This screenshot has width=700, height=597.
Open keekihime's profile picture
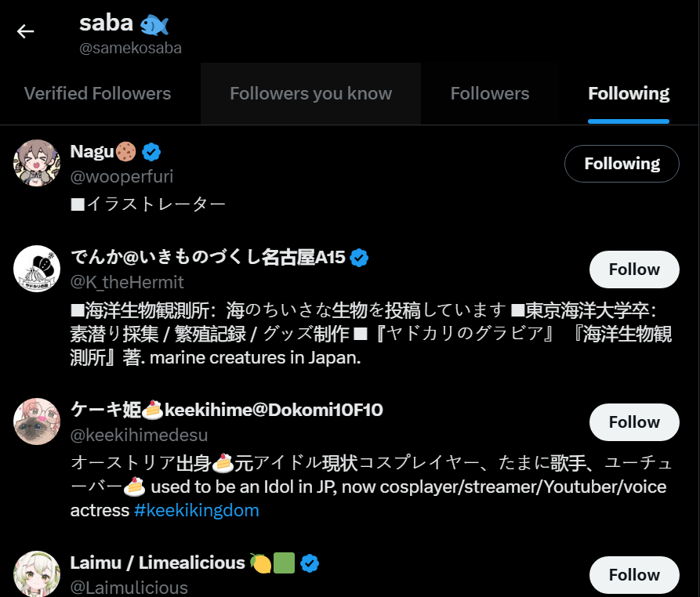[x=37, y=422]
